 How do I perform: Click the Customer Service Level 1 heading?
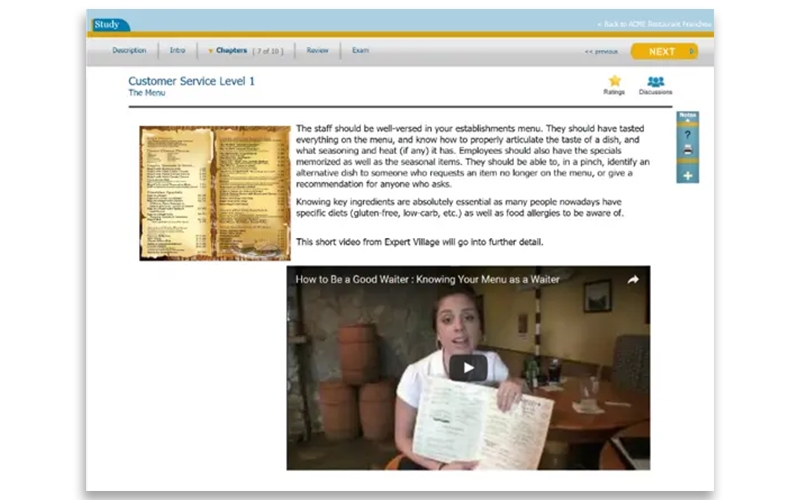(x=191, y=81)
